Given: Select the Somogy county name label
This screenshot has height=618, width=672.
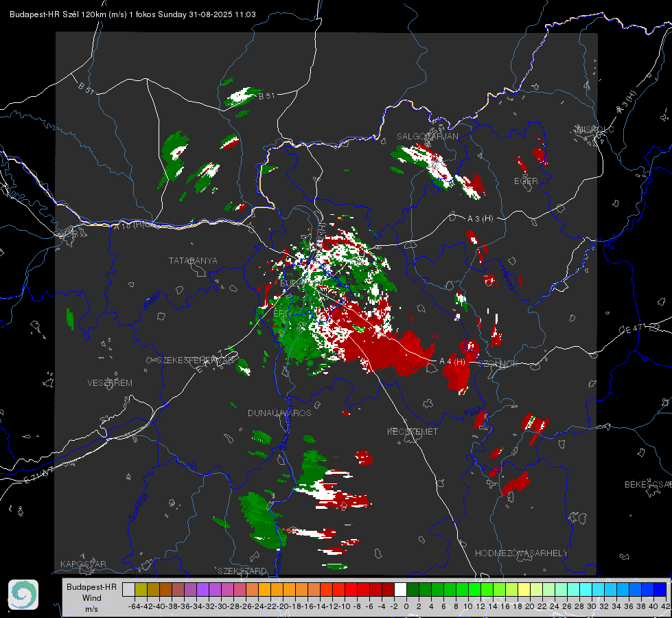Looking at the screenshot, I should point(138,507).
